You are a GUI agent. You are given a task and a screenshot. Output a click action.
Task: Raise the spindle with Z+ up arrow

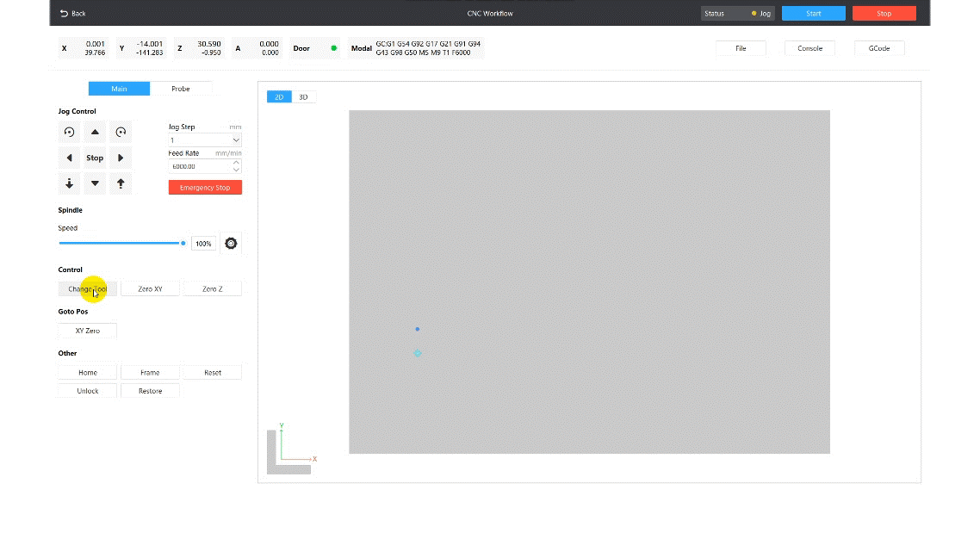[121, 183]
